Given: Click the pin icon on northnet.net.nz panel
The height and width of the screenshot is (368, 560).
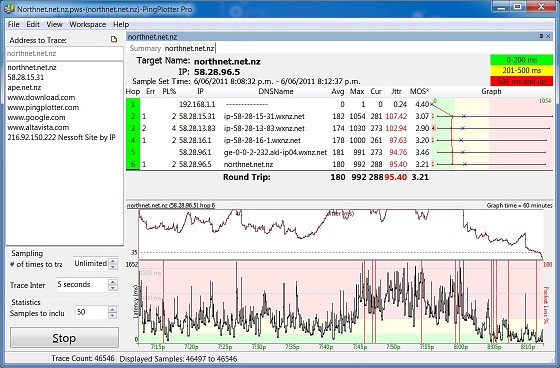Looking at the screenshot, I should [x=541, y=36].
